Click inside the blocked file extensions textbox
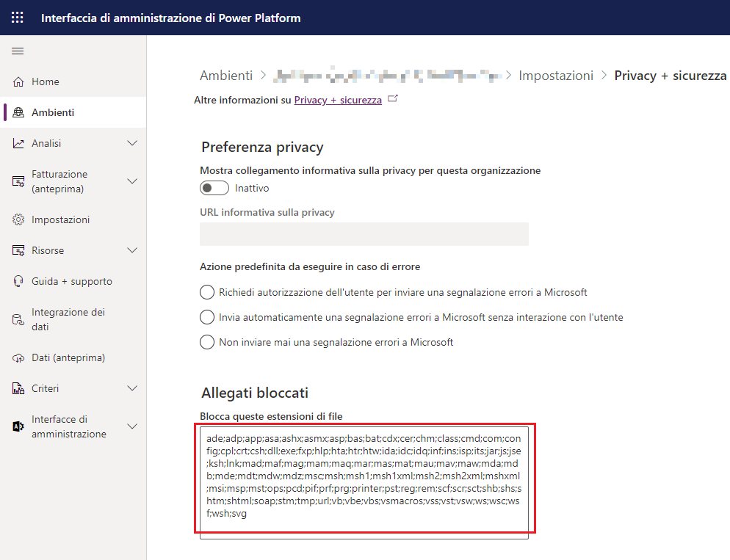This screenshot has width=730, height=560. (x=364, y=483)
